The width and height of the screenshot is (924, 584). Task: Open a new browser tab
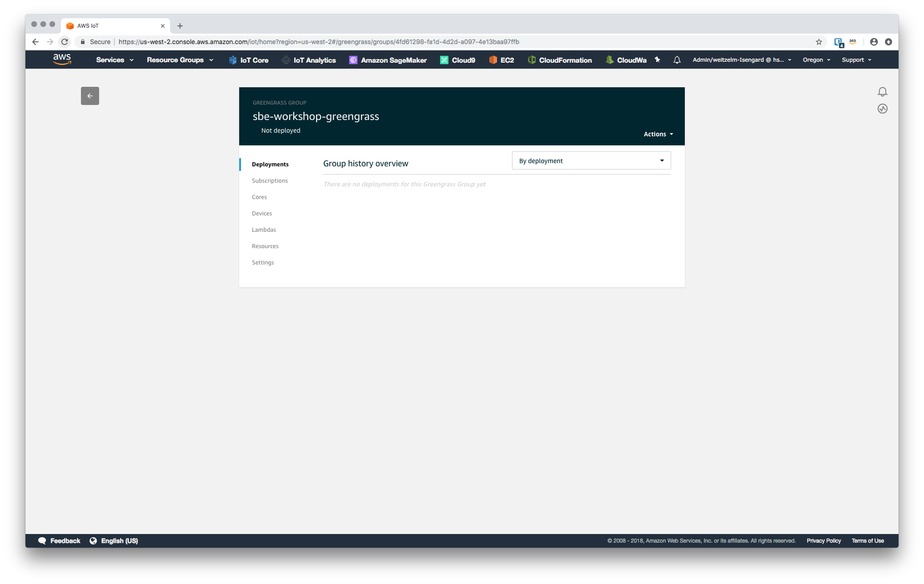pyautogui.click(x=180, y=26)
